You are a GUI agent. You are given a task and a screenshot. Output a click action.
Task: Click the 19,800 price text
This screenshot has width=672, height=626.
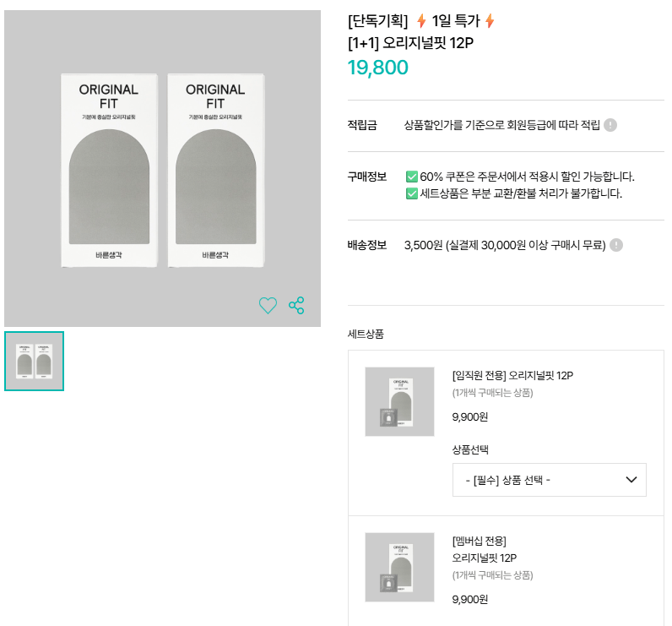(x=377, y=68)
